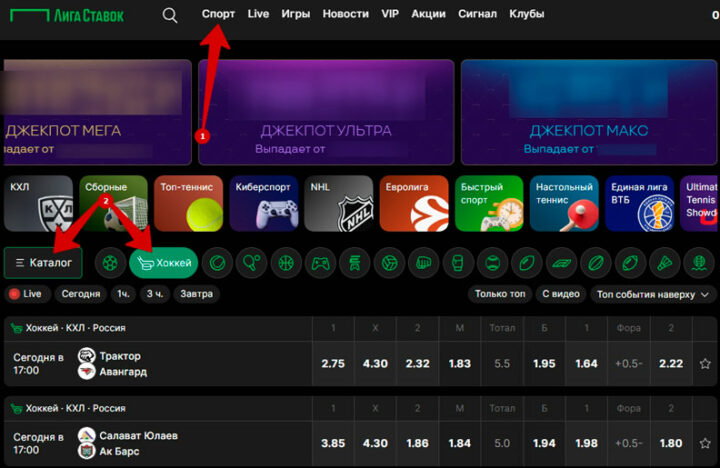Open the 'Топ события наверху' sorting dropdown

point(652,294)
